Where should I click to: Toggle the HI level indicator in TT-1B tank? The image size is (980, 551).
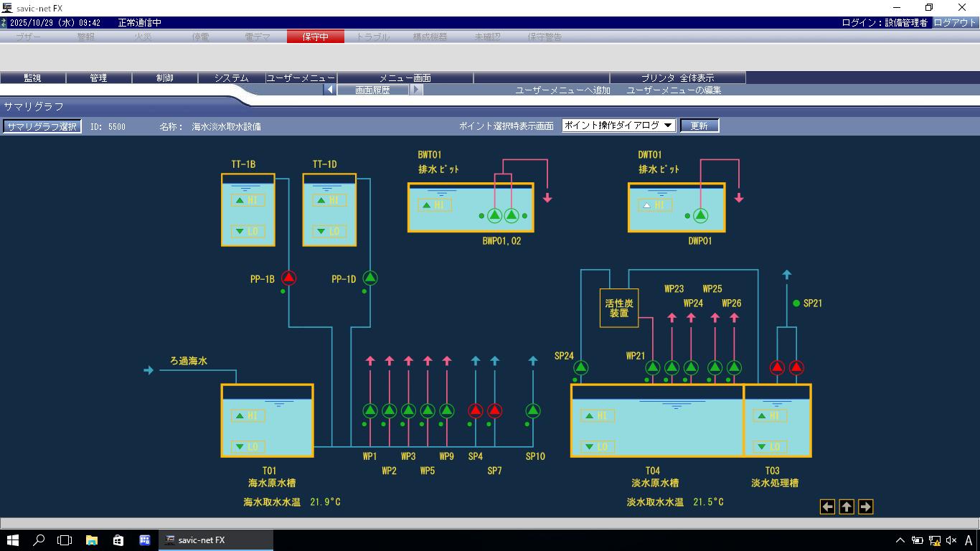[248, 200]
